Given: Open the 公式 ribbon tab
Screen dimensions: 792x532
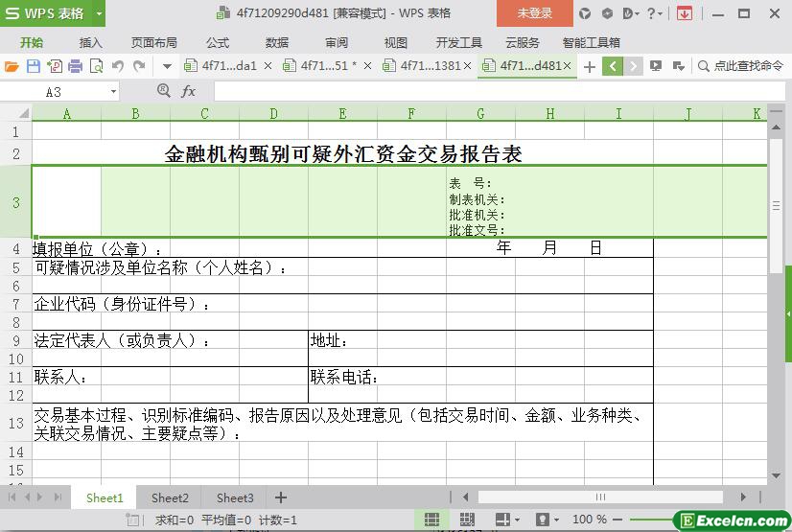Looking at the screenshot, I should 218,42.
